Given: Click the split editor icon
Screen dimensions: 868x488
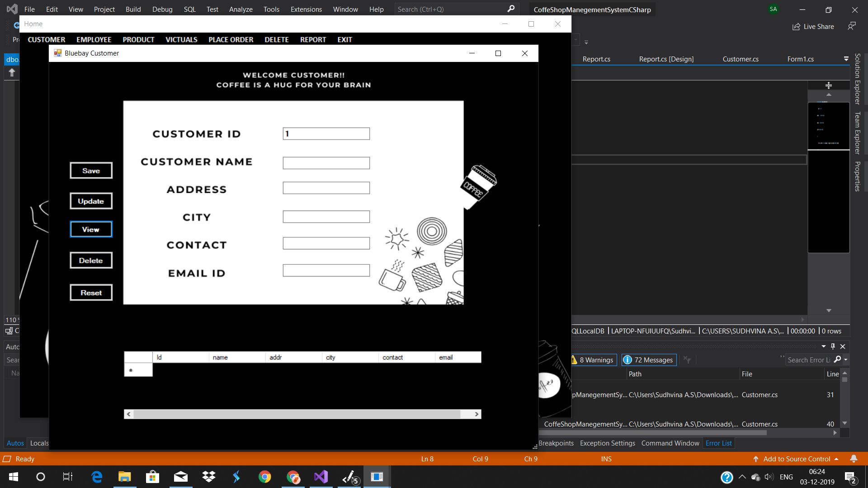Looking at the screenshot, I should pos(828,85).
